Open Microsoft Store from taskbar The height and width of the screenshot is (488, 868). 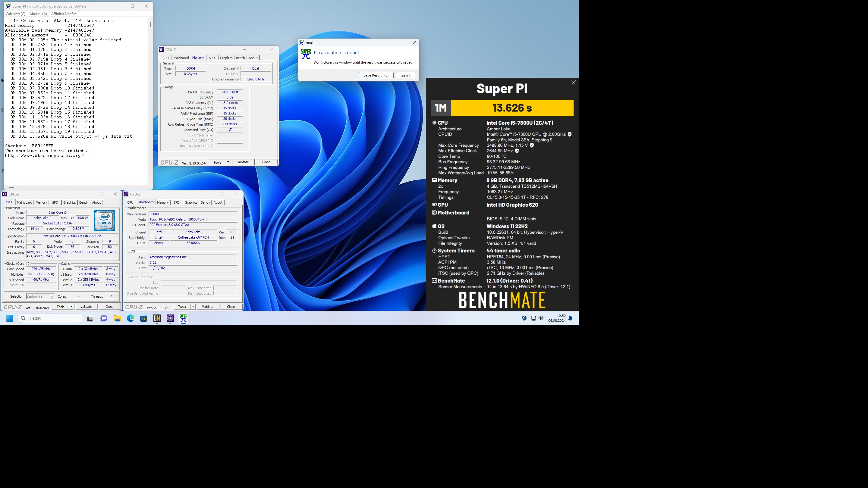click(x=143, y=318)
